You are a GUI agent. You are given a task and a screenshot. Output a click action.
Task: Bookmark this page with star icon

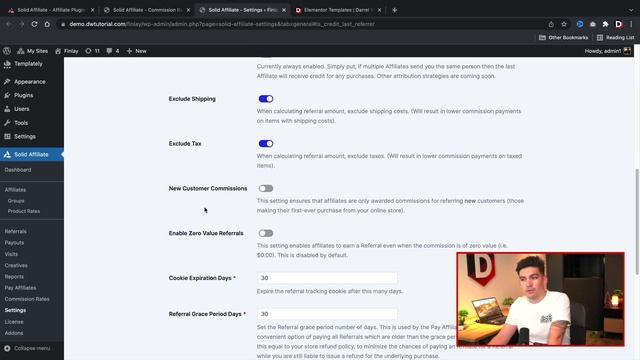coord(564,24)
